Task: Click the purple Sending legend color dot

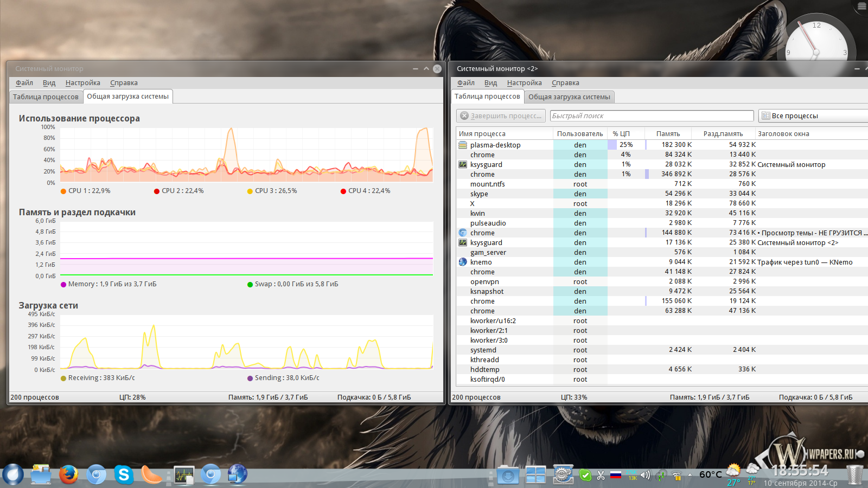Action: 250,378
